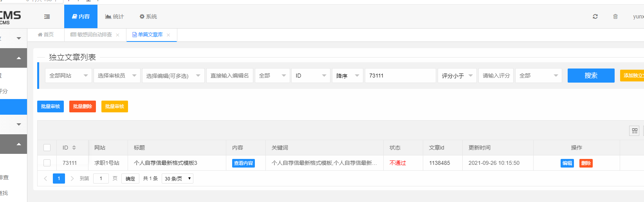Click the trash icon in the header

(x=615, y=16)
